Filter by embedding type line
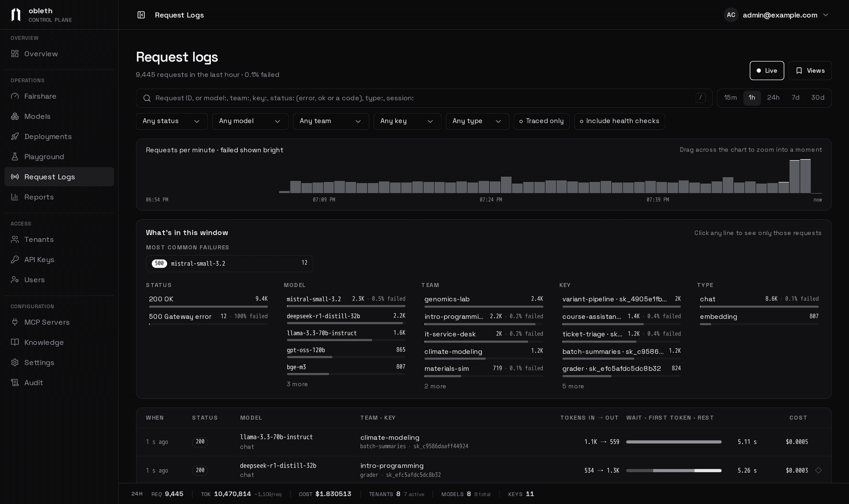This screenshot has width=849, height=504. point(759,319)
